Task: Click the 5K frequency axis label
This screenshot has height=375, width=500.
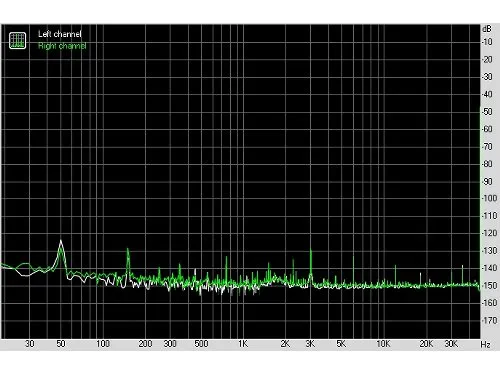Action: coord(341,344)
